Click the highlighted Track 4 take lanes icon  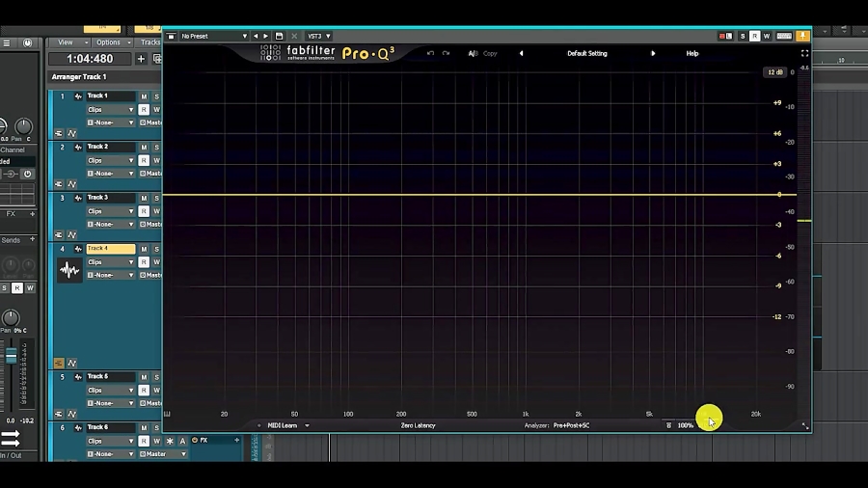pyautogui.click(x=59, y=363)
